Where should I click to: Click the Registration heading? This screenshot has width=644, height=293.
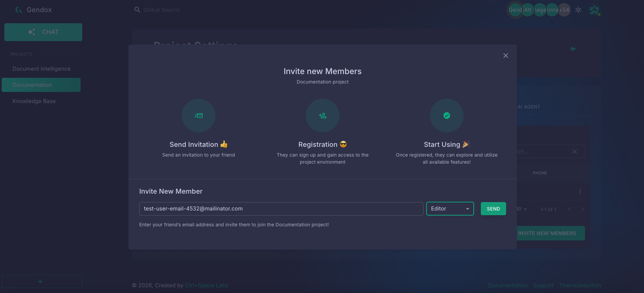(x=323, y=144)
